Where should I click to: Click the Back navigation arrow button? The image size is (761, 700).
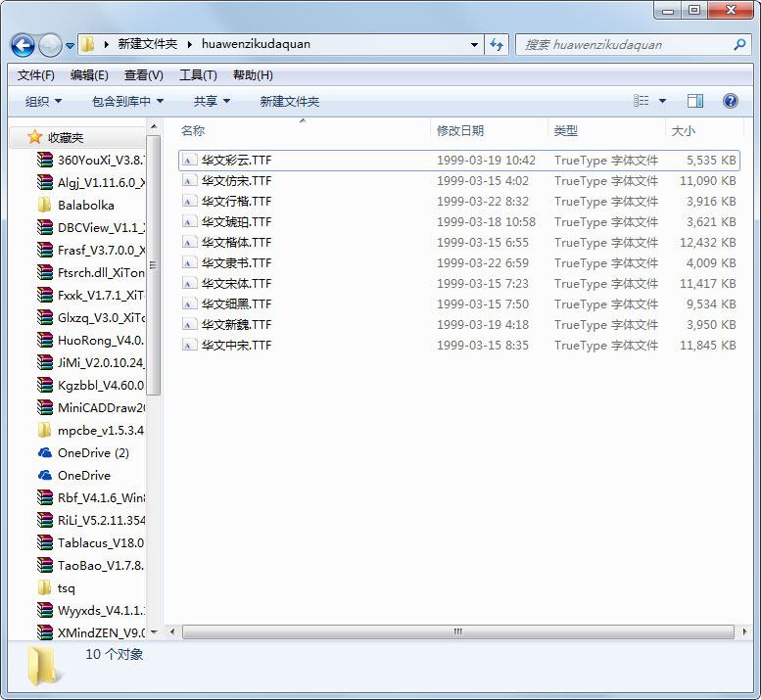tap(23, 45)
